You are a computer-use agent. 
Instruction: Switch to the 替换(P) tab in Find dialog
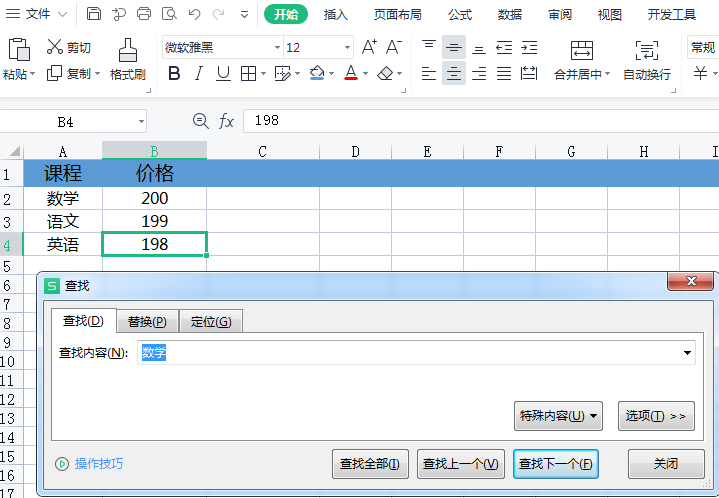click(147, 321)
